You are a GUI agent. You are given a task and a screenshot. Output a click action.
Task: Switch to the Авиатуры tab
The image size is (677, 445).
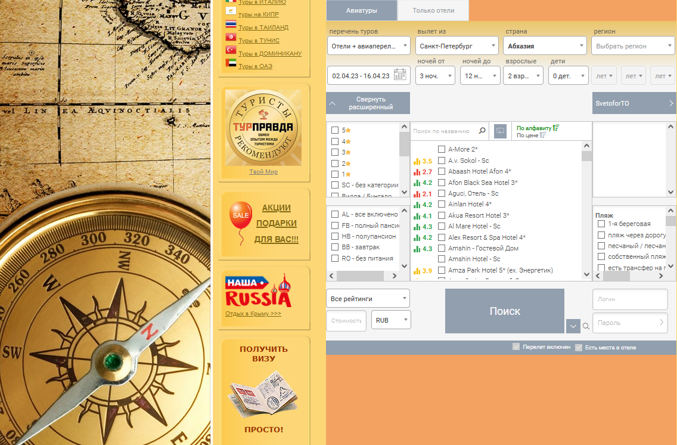click(361, 10)
